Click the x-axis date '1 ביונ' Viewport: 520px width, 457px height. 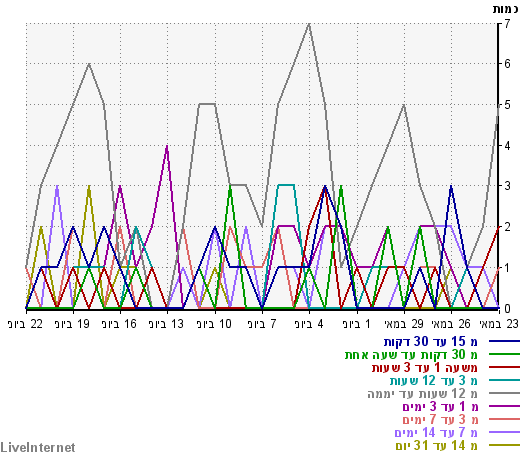tap(357, 324)
